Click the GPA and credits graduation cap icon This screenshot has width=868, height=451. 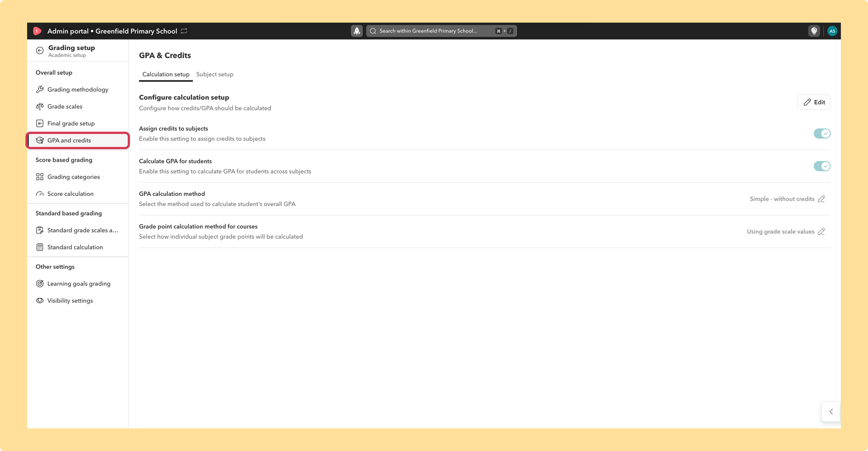click(40, 140)
